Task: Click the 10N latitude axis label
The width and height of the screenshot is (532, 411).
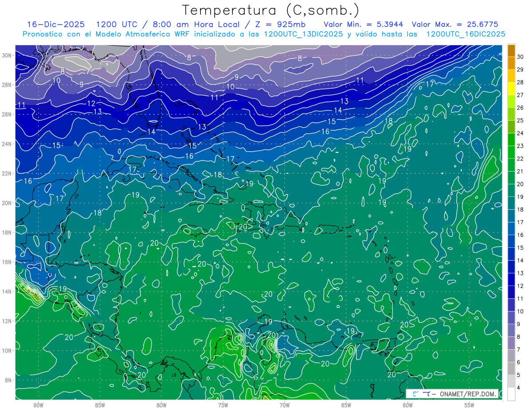Action: pyautogui.click(x=7, y=351)
